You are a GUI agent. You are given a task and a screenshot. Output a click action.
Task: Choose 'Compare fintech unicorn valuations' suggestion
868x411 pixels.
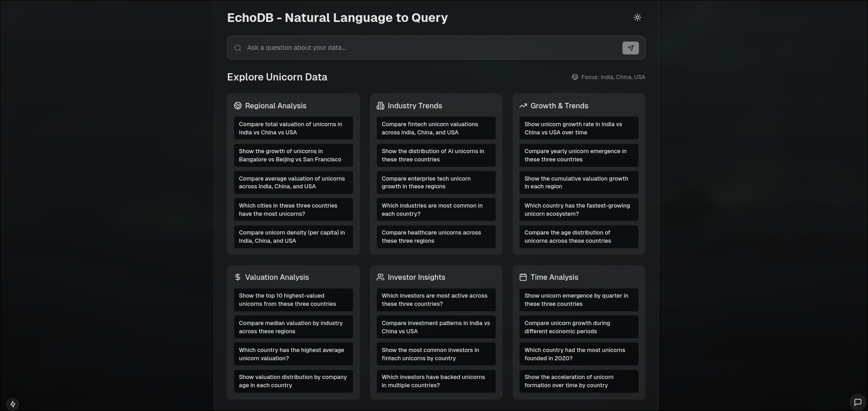pos(436,128)
